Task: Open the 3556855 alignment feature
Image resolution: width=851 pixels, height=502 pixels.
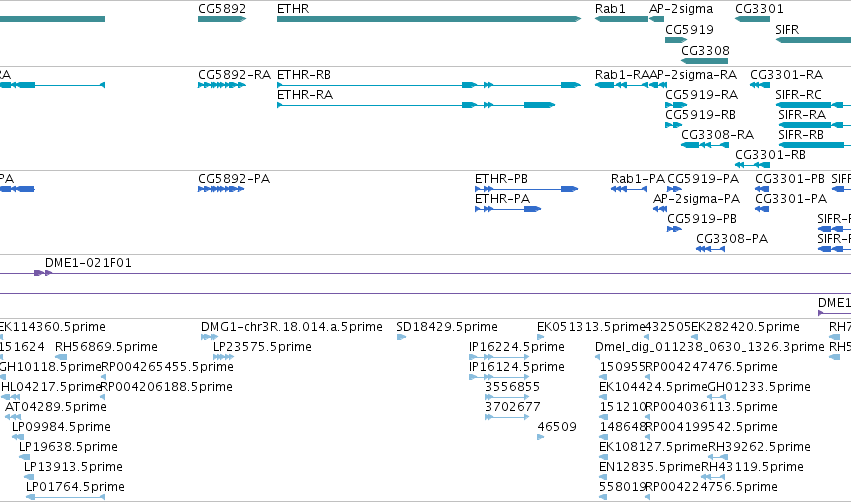Action: 512,386
